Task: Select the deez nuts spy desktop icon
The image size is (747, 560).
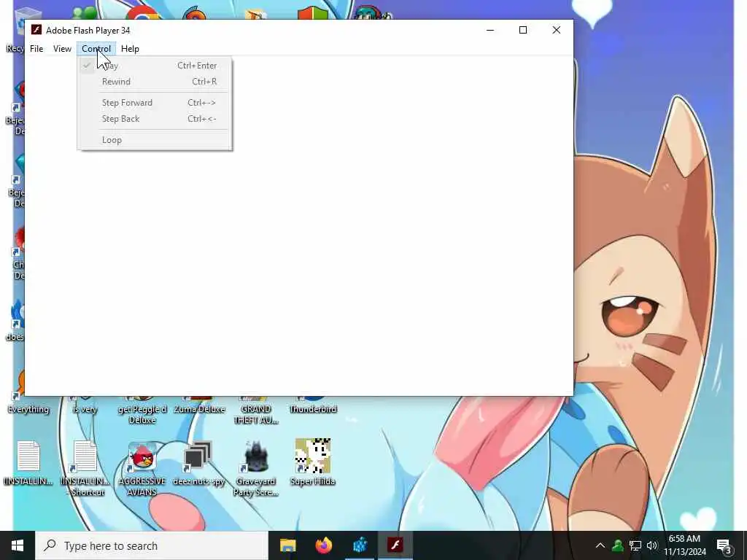Action: pyautogui.click(x=198, y=463)
